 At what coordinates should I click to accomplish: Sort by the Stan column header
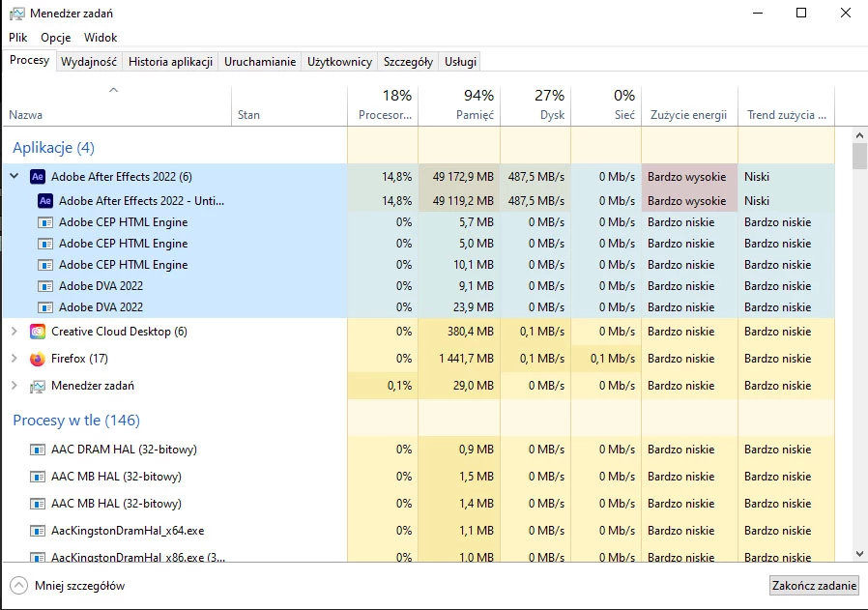click(x=289, y=106)
